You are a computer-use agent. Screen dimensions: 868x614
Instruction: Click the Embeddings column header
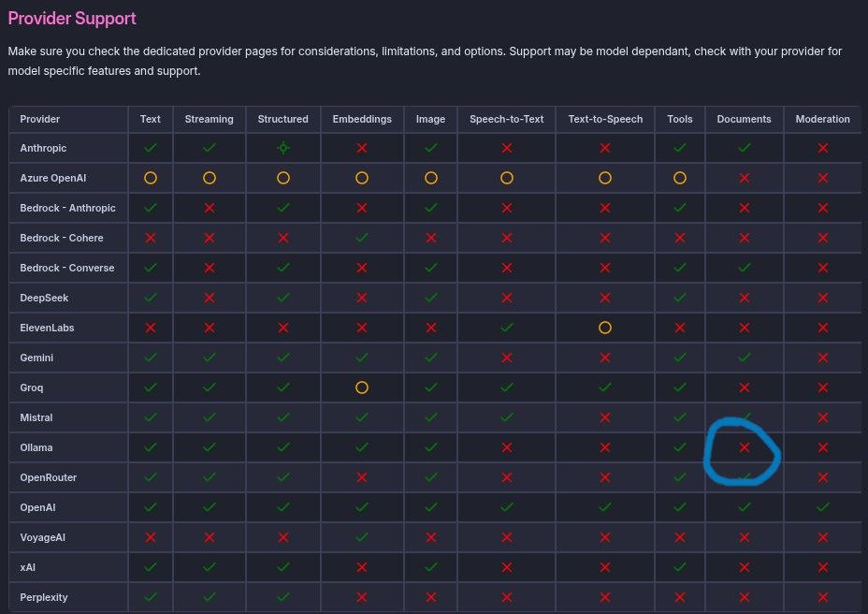pyautogui.click(x=361, y=119)
